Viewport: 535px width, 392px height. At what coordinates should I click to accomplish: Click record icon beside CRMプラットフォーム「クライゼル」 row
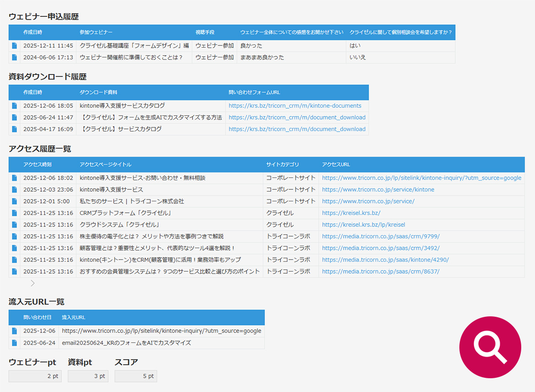click(x=14, y=213)
